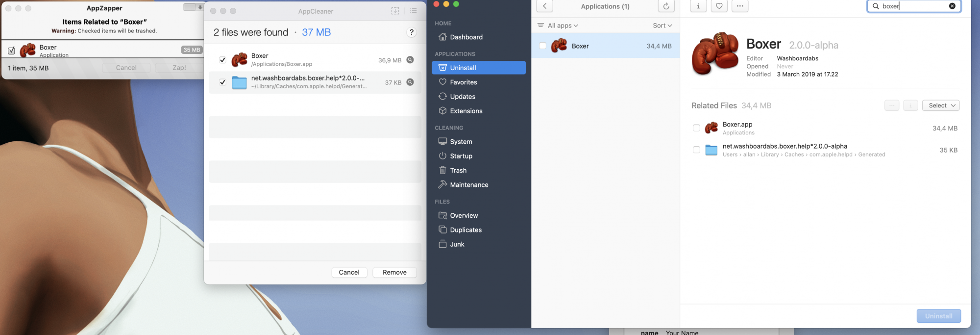Go back with the chevron button

[544, 6]
